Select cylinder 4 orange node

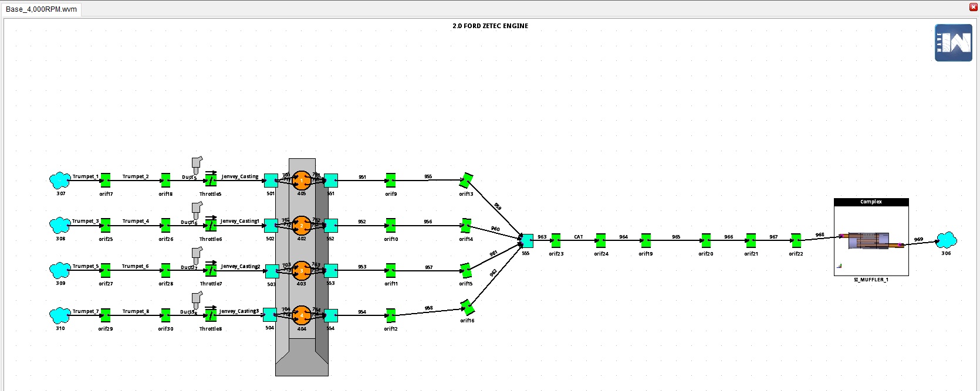[x=302, y=315]
